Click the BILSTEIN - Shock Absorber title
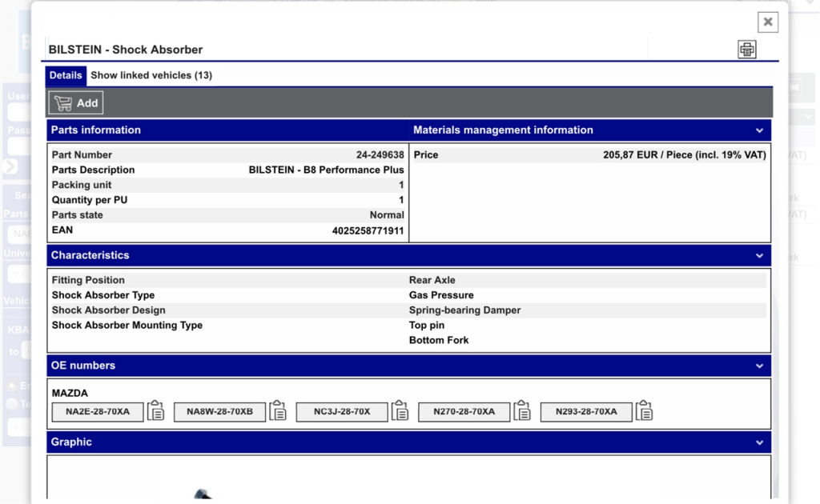The image size is (820, 504). click(x=126, y=50)
